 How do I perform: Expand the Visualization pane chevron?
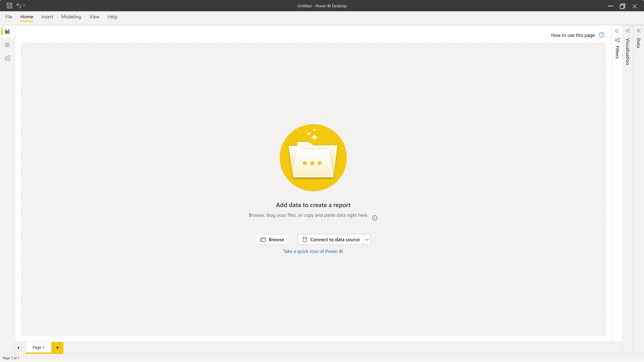[628, 31]
